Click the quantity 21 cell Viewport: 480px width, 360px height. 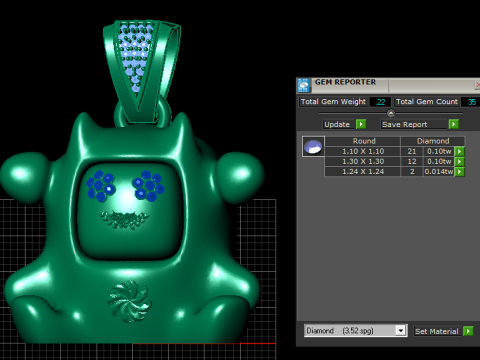pos(412,151)
